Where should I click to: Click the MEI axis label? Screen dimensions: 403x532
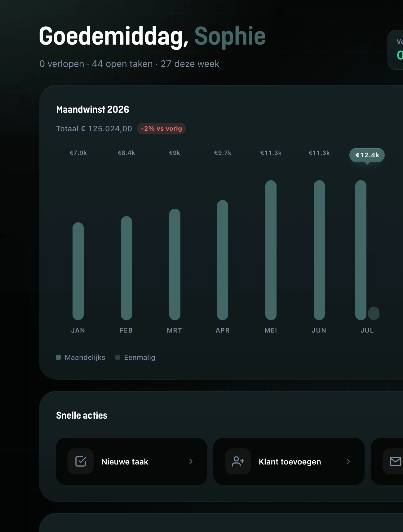click(271, 330)
